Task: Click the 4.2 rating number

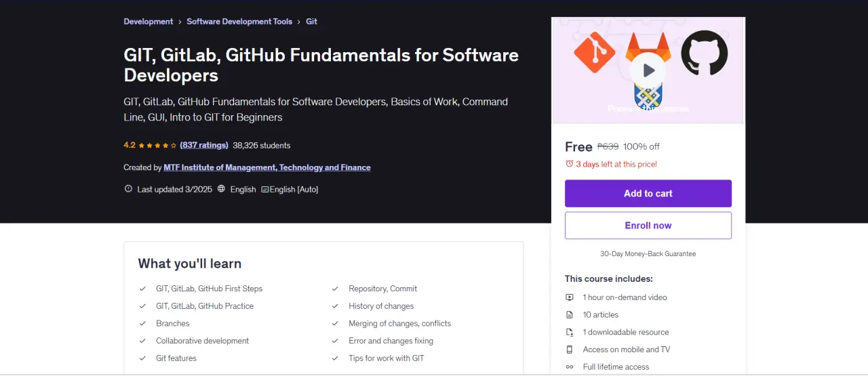Action: click(x=130, y=145)
